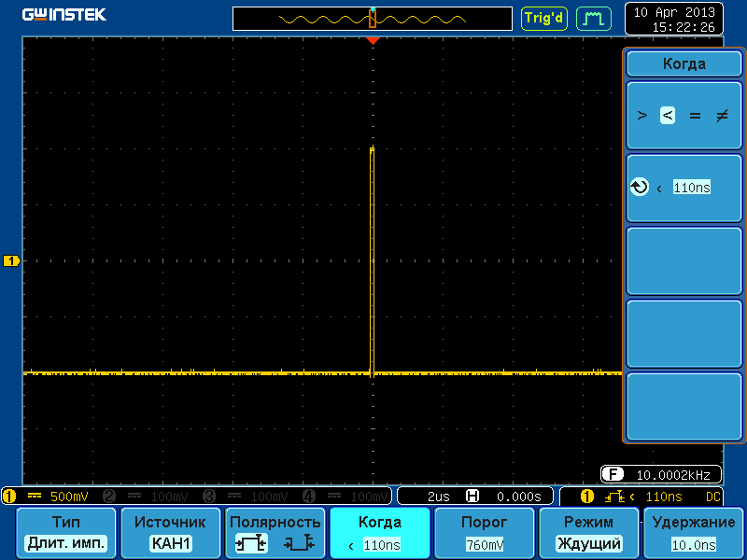
Task: Open the Тип trigger type menu
Action: [66, 533]
